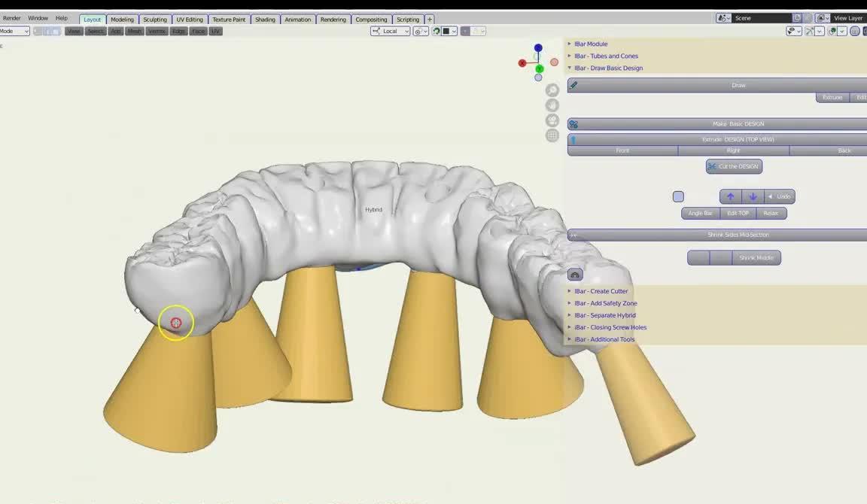Toggle the camera view icon
The height and width of the screenshot is (504, 867).
pyautogui.click(x=552, y=120)
